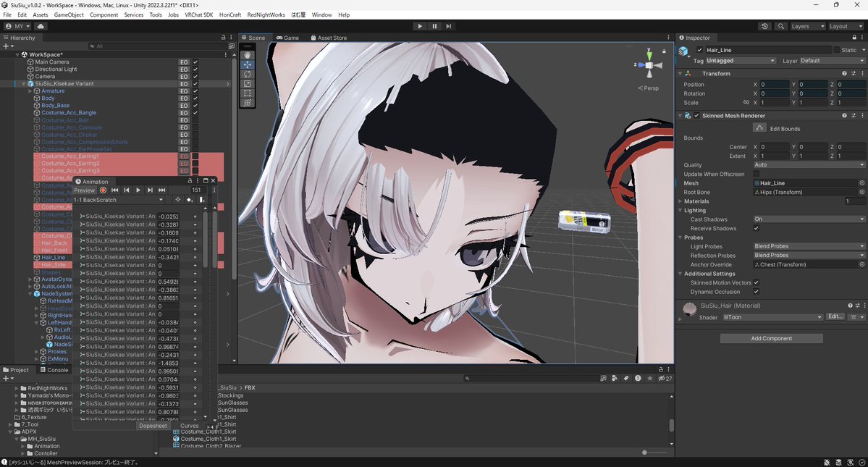Toggle Receive Shadows checkbox
868x467 pixels.
click(757, 228)
